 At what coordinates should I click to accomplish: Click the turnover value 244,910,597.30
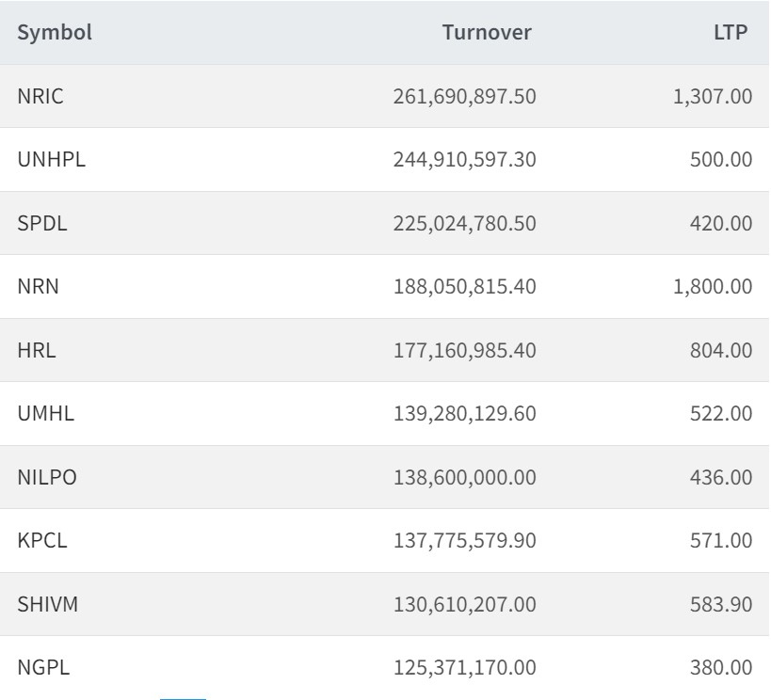[464, 160]
